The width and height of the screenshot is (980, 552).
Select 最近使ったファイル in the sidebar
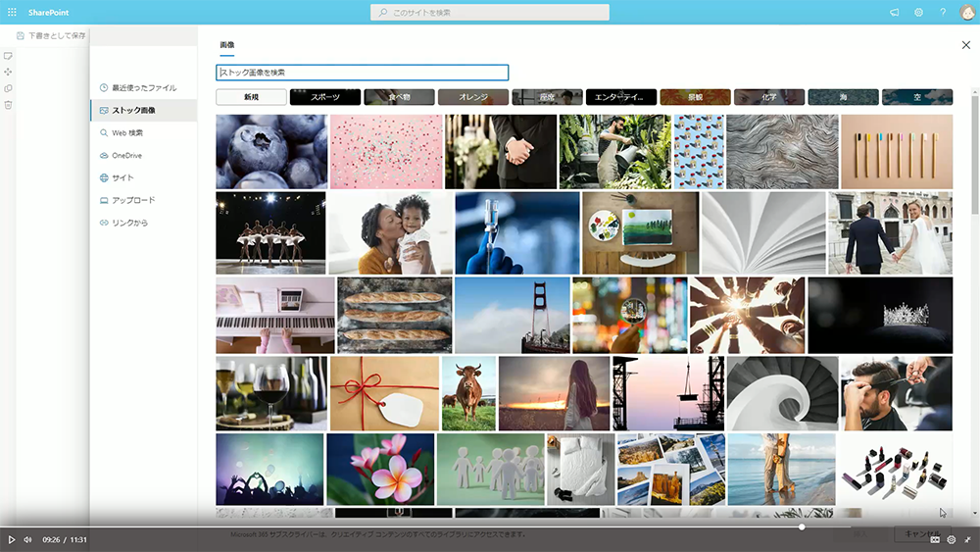click(143, 88)
